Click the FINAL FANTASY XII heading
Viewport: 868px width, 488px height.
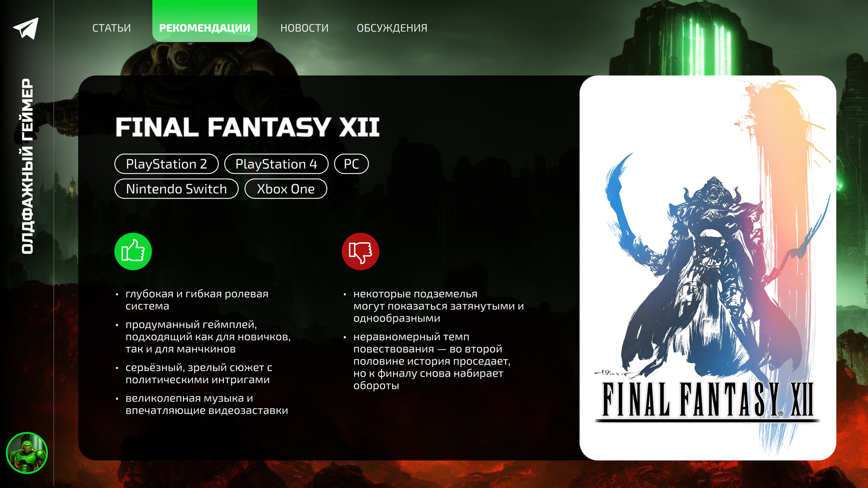click(248, 127)
